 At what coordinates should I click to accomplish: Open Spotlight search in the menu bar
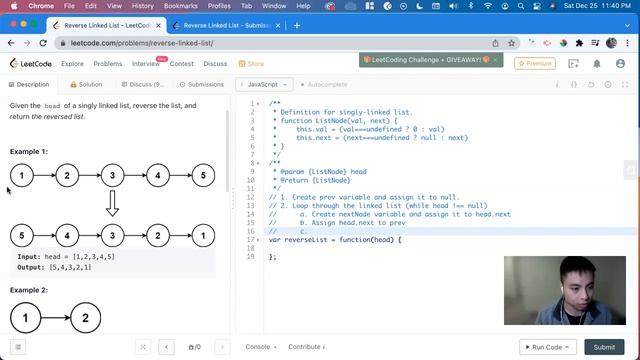pyautogui.click(x=521, y=6)
